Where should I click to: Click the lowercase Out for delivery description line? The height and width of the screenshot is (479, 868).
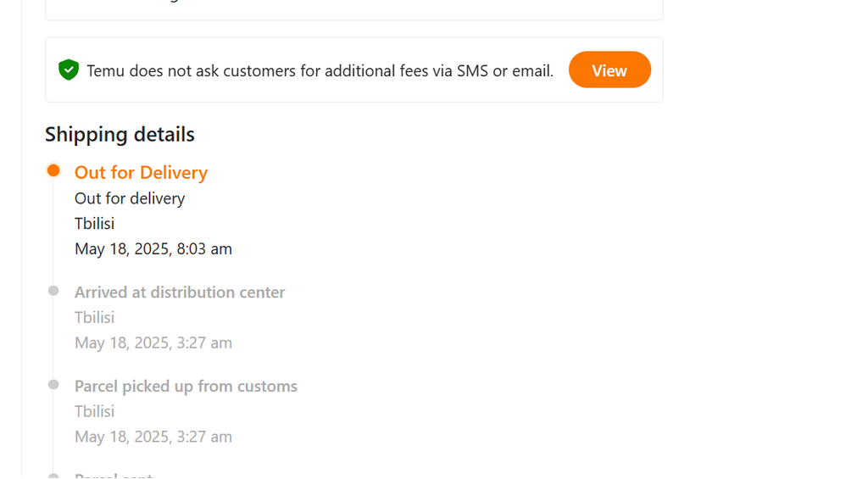click(130, 198)
